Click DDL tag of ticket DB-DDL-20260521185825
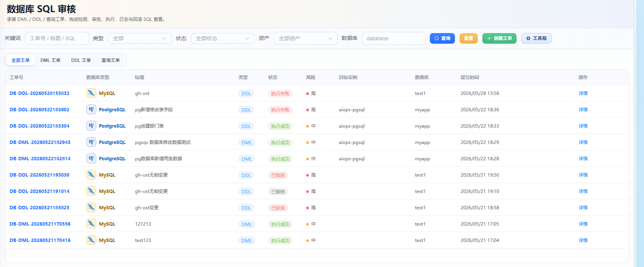Image resolution: width=644 pixels, height=267 pixels. (246, 208)
